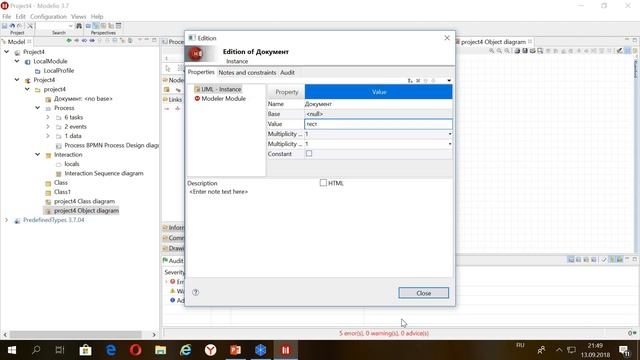Select project4 Object diagram editor tab
Image resolution: width=640 pixels, height=360 pixels.
coord(493,42)
